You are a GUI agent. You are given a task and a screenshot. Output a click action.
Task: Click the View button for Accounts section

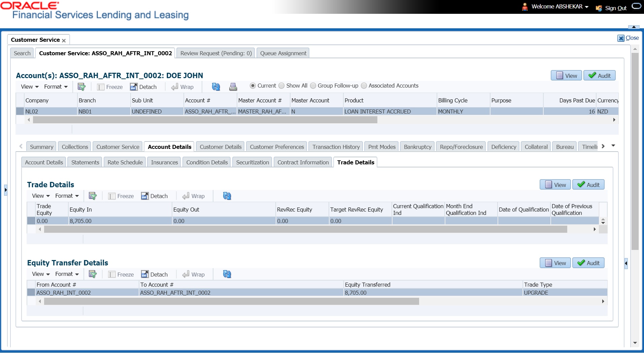pyautogui.click(x=566, y=75)
